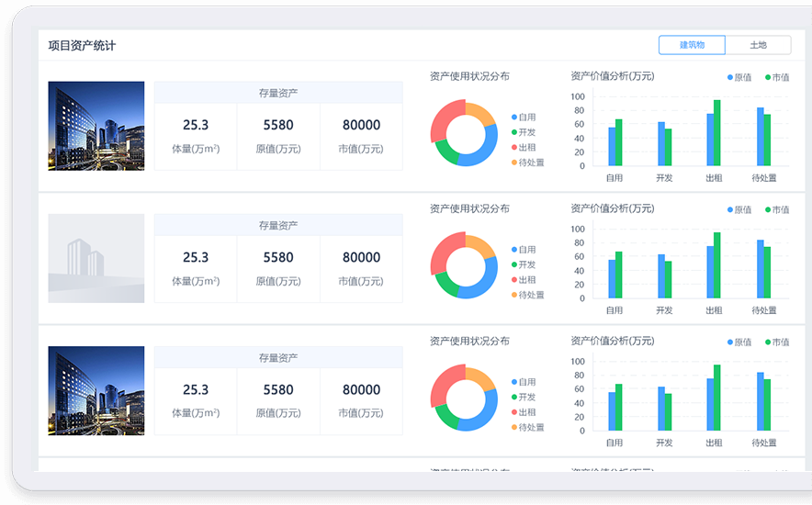Toggle 自用 legend in first donut chart
This screenshot has width=812, height=505.
pyautogui.click(x=524, y=118)
